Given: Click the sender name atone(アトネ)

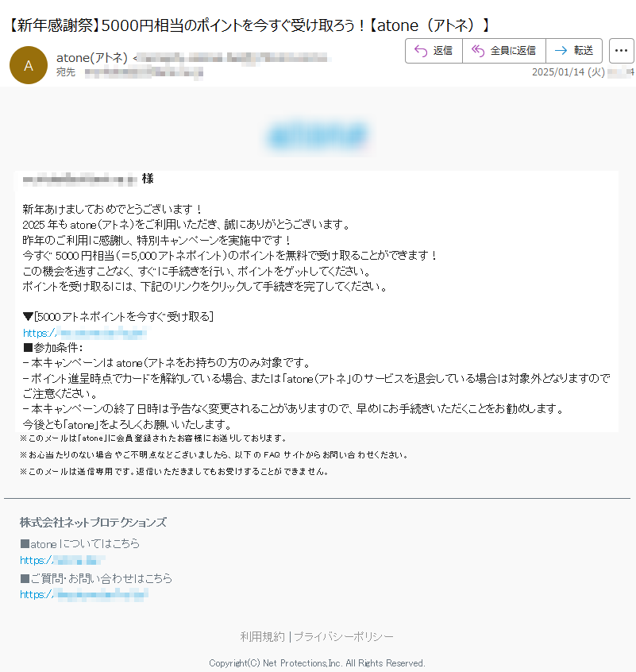Looking at the screenshot, I should click(x=92, y=57).
